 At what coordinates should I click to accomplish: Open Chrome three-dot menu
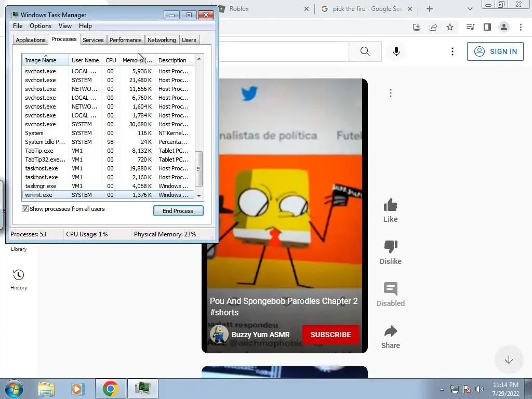pyautogui.click(x=521, y=27)
